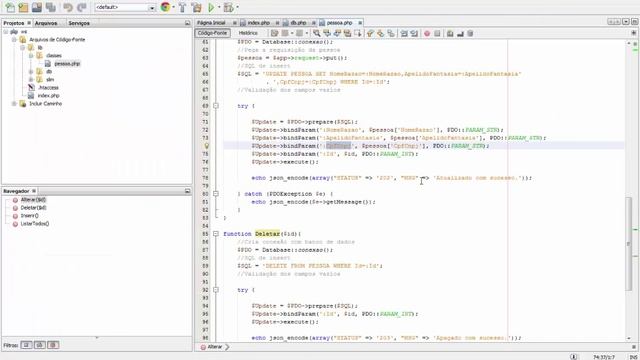The image size is (640, 360).
Task: Click the Alterar breadcrumb at editor bottom
Action: 215,347
